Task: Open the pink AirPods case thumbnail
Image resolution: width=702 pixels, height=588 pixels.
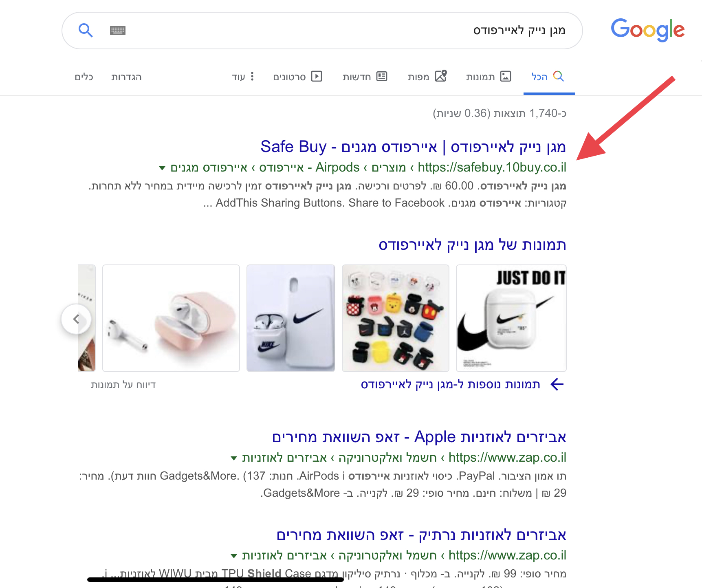Action: (171, 318)
